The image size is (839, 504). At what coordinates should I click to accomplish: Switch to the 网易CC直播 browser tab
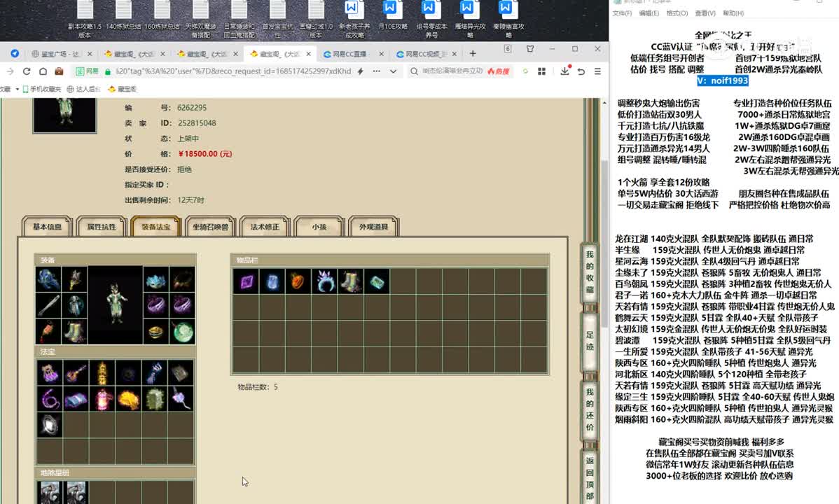(352, 54)
